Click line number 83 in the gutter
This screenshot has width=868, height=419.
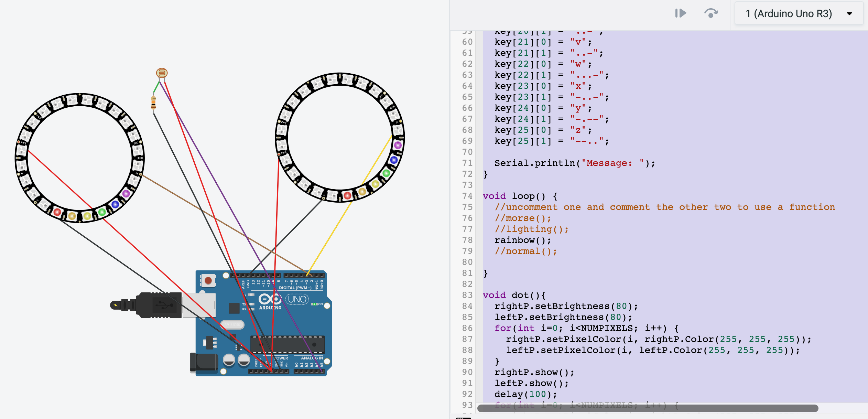[467, 295]
